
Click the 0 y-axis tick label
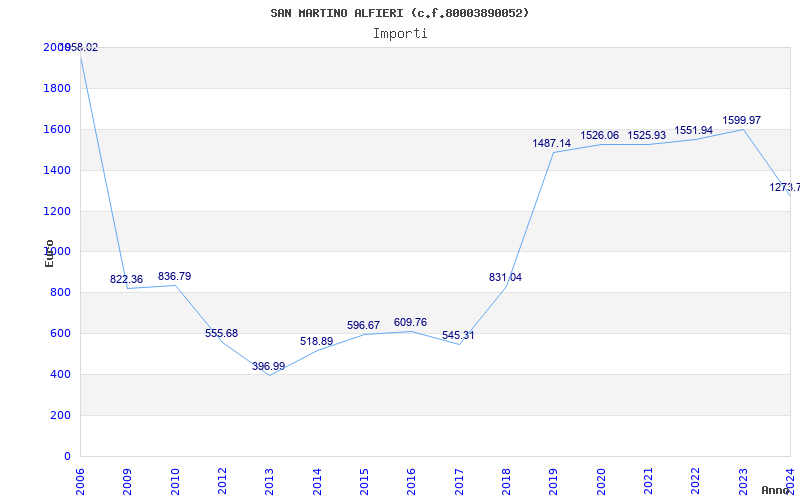coord(67,456)
